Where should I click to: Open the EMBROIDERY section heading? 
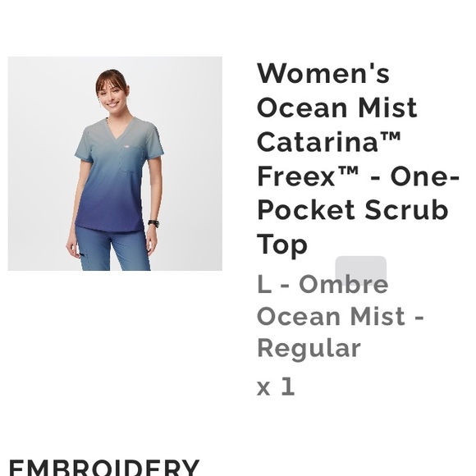104,468
